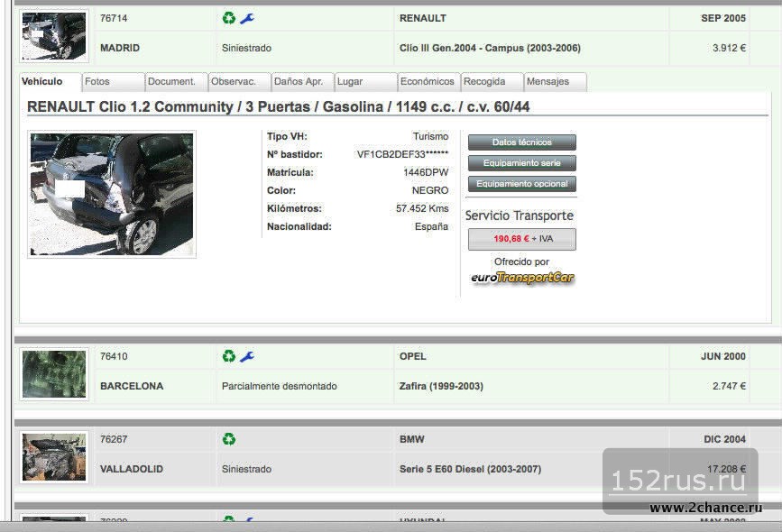The width and height of the screenshot is (782, 532).
Task: Click the Datos técnicos button
Action: (522, 142)
